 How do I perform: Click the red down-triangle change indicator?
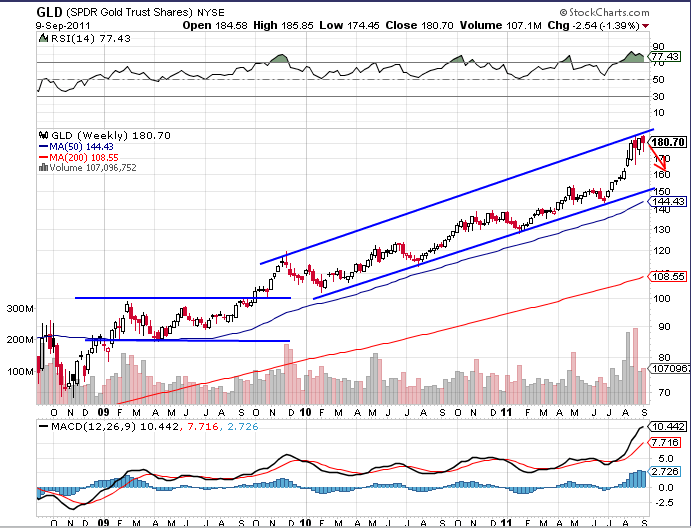[x=646, y=26]
